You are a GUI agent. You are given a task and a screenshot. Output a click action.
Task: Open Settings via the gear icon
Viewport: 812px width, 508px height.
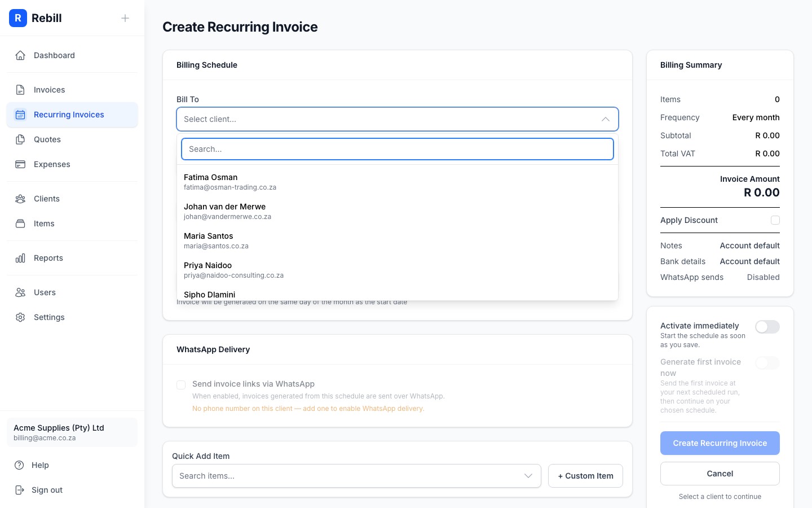[21, 317]
